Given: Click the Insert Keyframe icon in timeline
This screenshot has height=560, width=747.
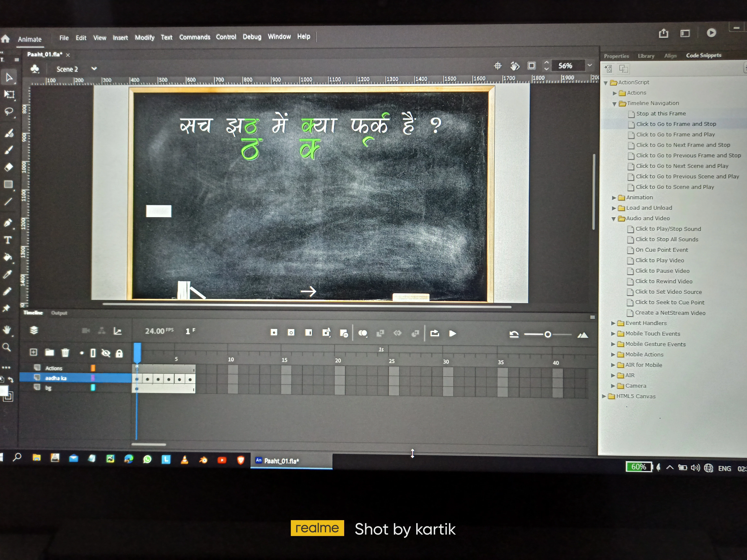Looking at the screenshot, I should point(274,332).
